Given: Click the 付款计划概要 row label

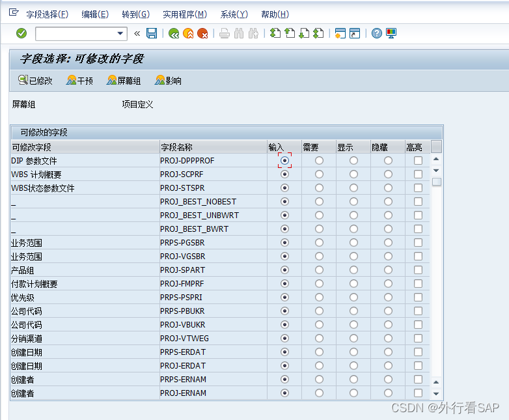Looking at the screenshot, I should 34,283.
